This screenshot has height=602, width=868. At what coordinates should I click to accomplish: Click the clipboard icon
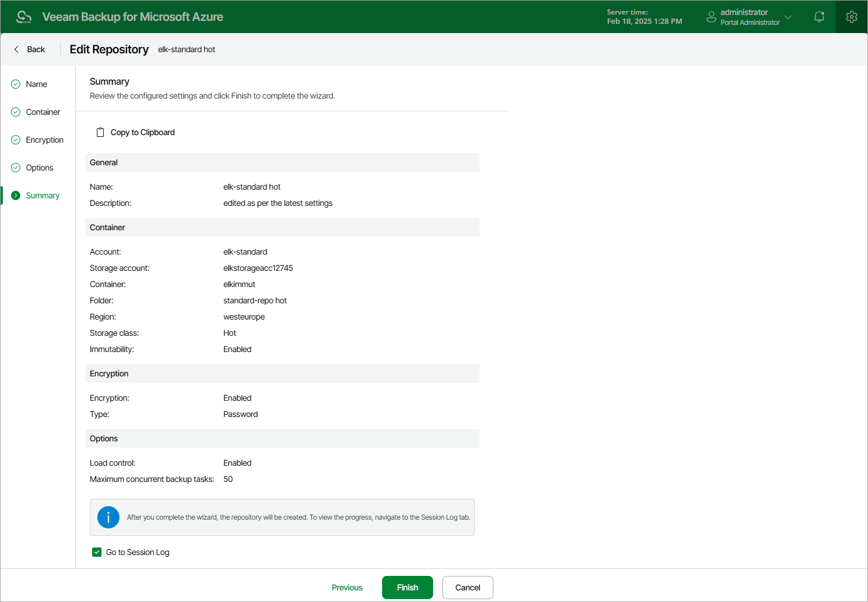100,132
